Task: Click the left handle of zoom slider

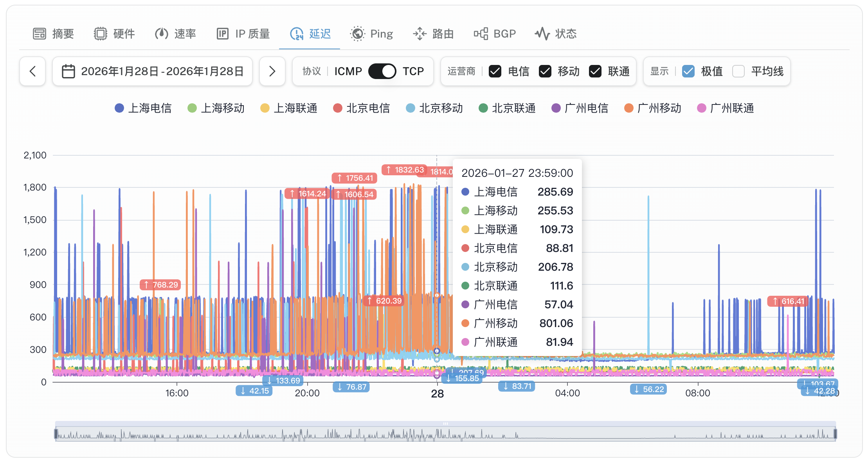Action: tap(56, 433)
